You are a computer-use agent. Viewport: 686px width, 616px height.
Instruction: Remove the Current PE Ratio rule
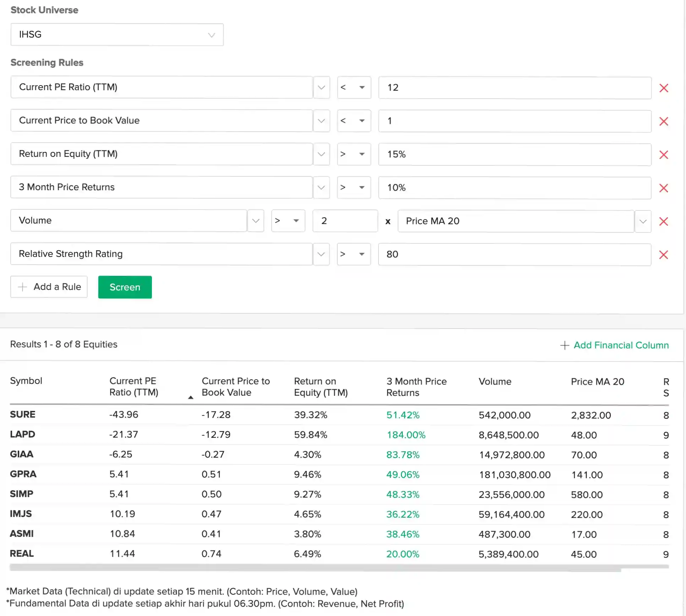(663, 88)
